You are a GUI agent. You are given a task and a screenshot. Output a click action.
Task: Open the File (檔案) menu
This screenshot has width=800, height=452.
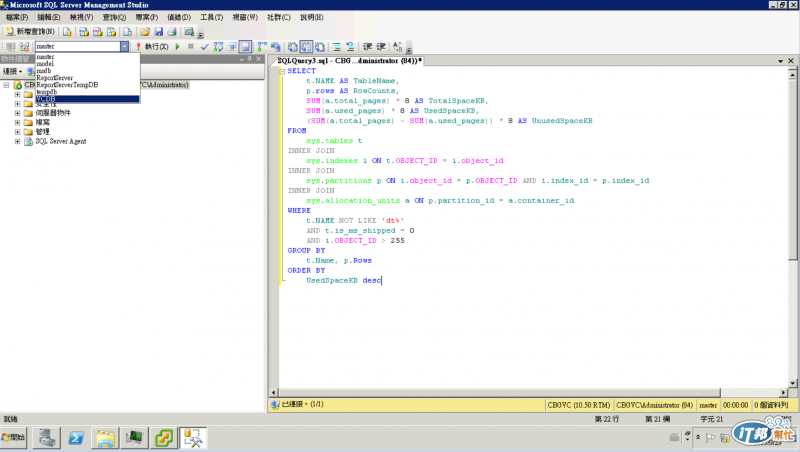click(x=17, y=17)
